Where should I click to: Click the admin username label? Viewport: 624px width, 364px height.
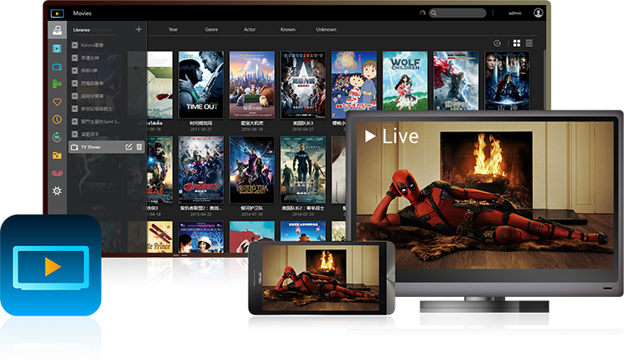pyautogui.click(x=514, y=13)
